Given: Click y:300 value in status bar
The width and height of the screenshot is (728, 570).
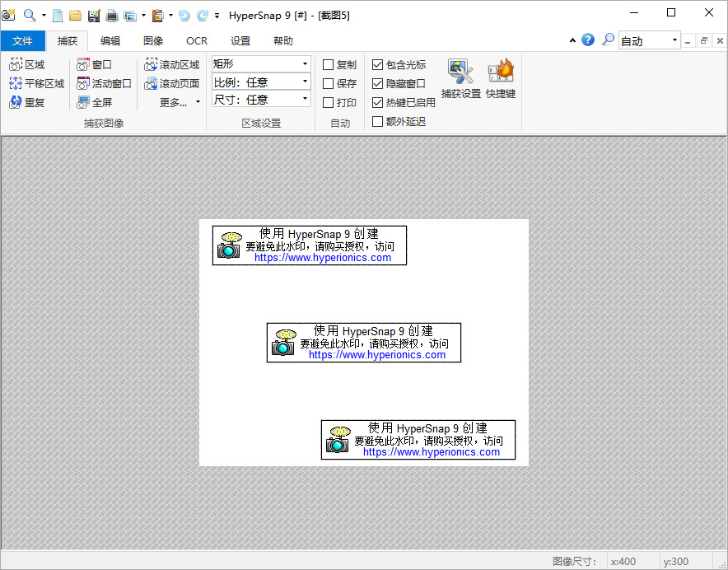Looking at the screenshot, I should 675,561.
